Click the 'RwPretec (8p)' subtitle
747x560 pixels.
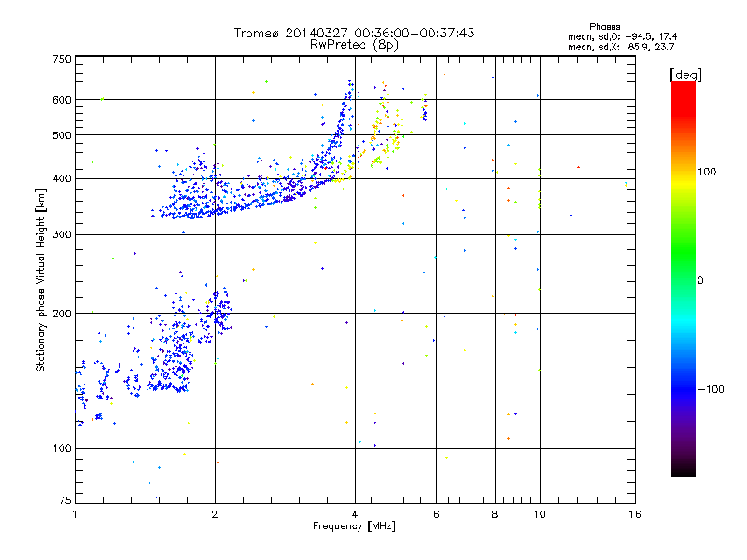(354, 45)
